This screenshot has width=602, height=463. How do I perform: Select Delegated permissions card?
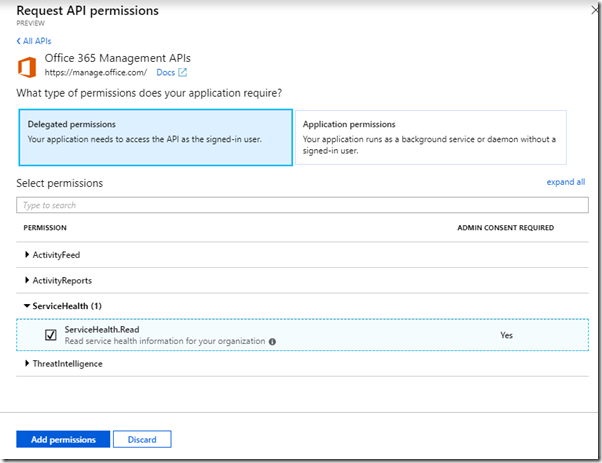[155, 137]
